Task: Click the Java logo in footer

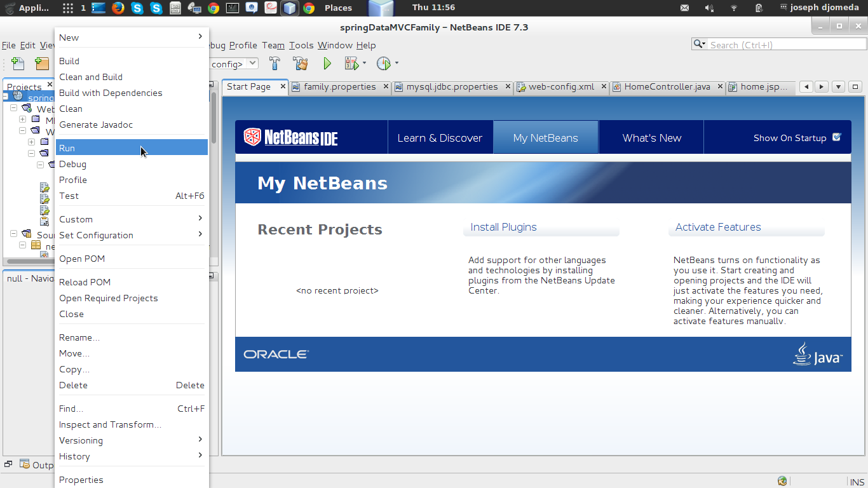Action: point(818,355)
